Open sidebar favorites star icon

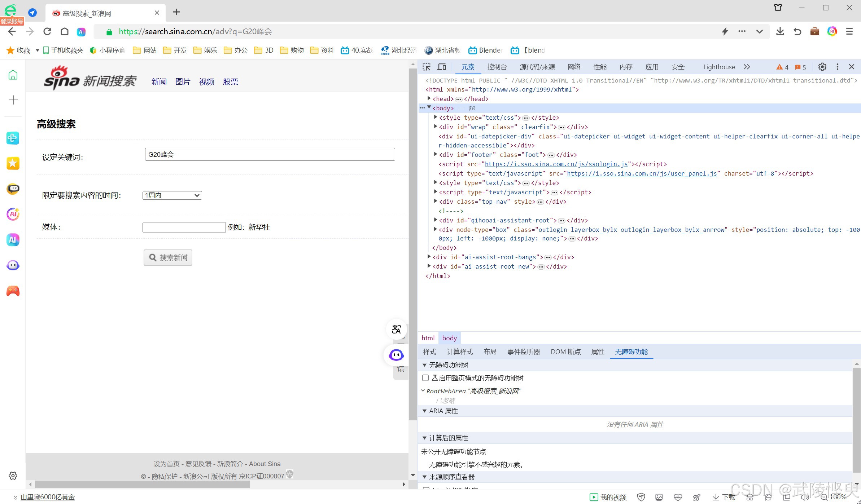(x=13, y=163)
